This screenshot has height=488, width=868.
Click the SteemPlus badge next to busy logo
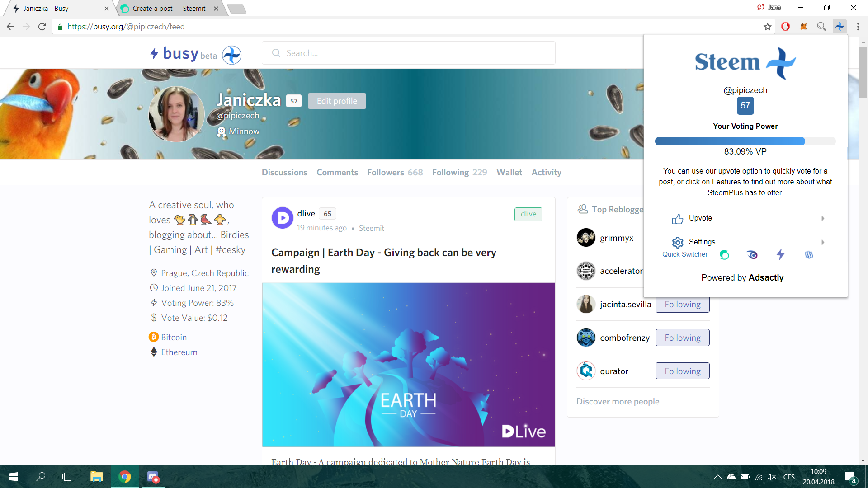pyautogui.click(x=232, y=55)
